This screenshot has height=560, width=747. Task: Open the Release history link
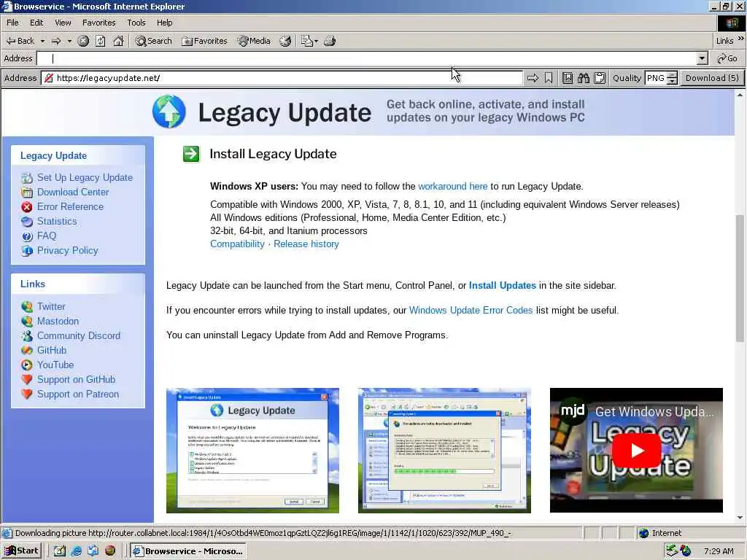point(306,244)
